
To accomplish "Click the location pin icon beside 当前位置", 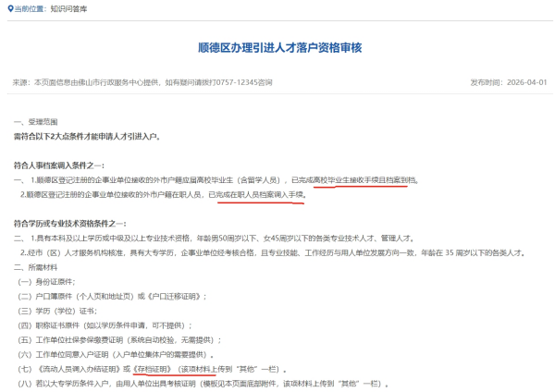I will coord(10,8).
